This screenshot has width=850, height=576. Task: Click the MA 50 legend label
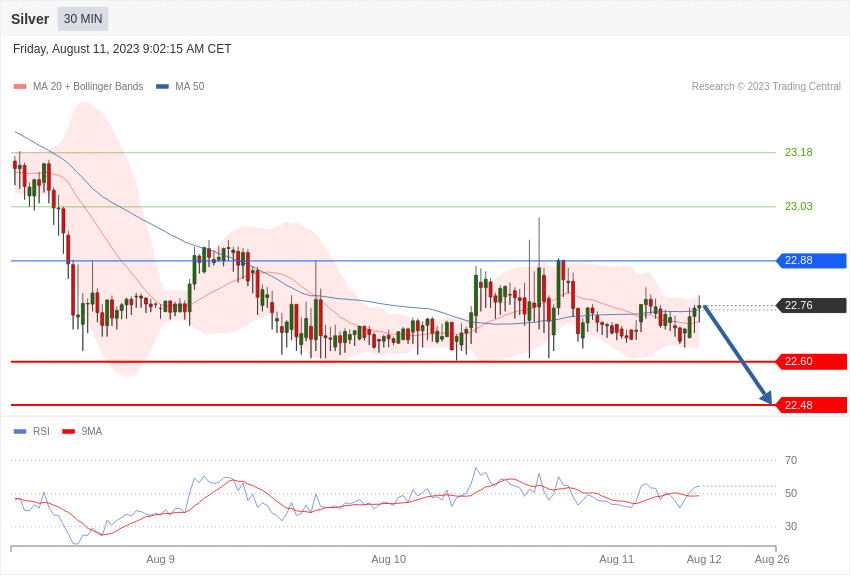click(x=190, y=86)
